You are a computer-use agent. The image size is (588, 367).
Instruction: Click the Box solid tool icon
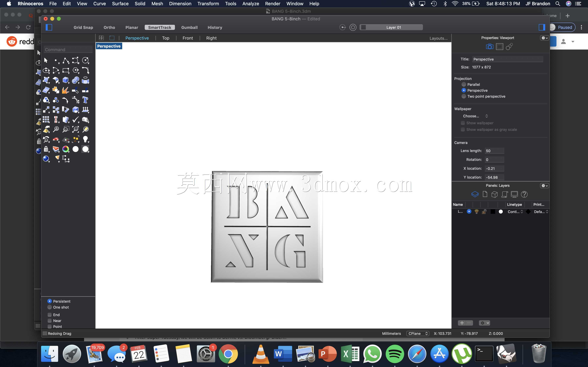pos(66,80)
